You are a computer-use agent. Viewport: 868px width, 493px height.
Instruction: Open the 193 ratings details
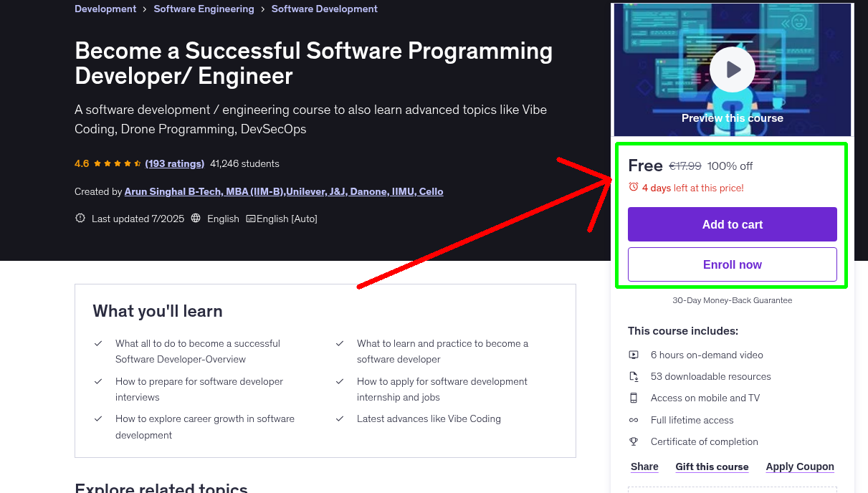[174, 163]
